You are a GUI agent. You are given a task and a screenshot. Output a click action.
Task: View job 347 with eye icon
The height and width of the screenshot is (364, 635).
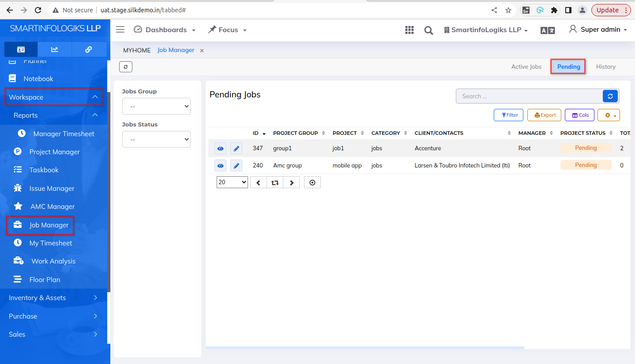point(221,149)
